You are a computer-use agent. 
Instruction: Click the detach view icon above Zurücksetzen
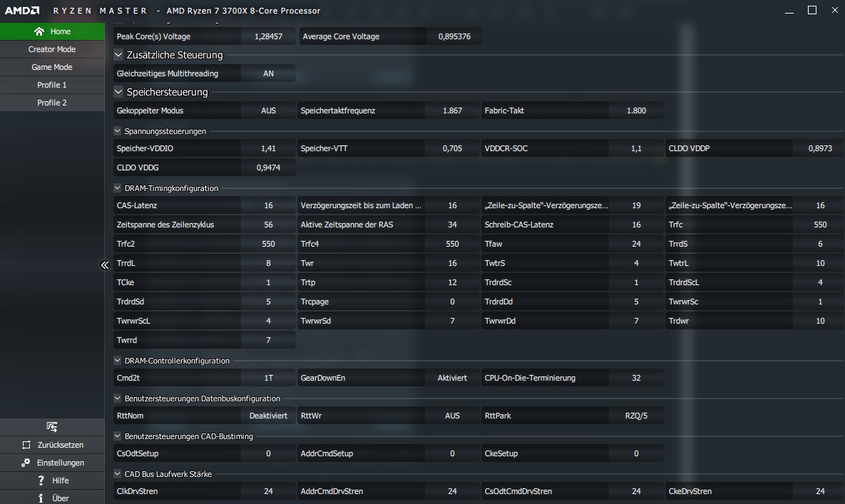coord(52,427)
